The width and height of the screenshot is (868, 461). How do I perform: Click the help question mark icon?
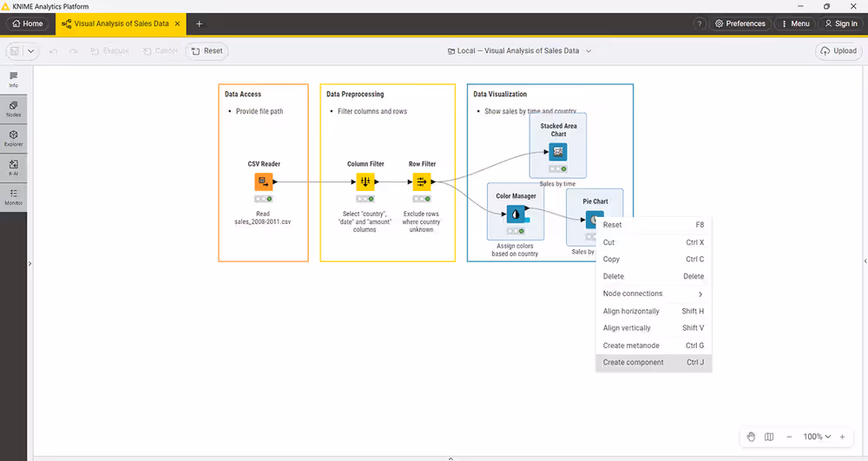pyautogui.click(x=699, y=23)
